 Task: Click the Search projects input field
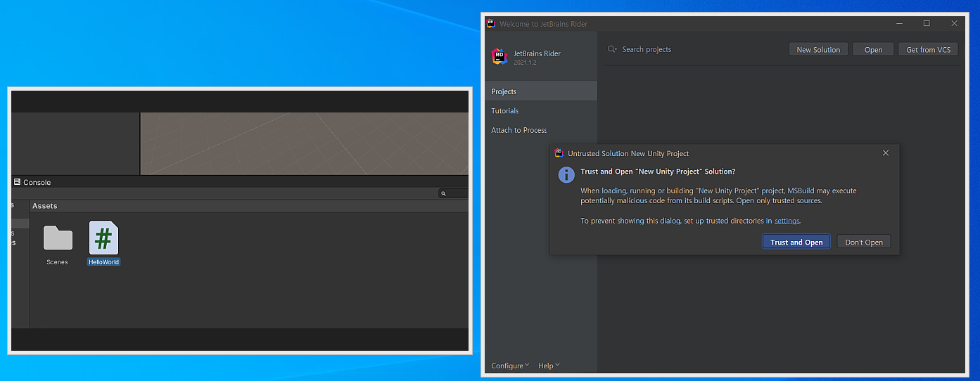click(x=693, y=49)
